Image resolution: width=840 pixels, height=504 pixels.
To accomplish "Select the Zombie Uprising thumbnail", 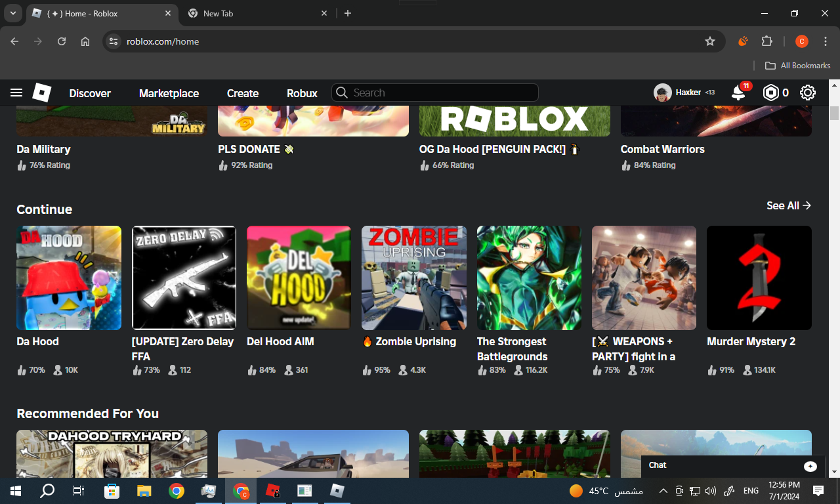I will [x=414, y=278].
